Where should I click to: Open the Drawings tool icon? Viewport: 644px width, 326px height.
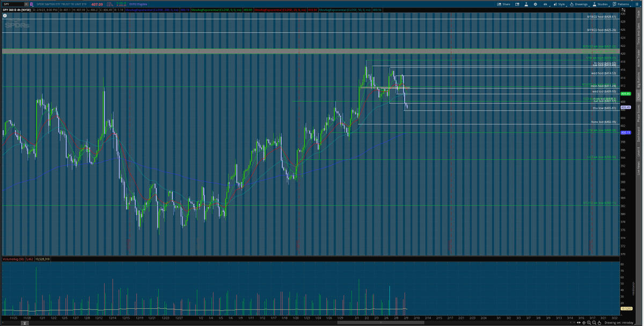coord(572,4)
